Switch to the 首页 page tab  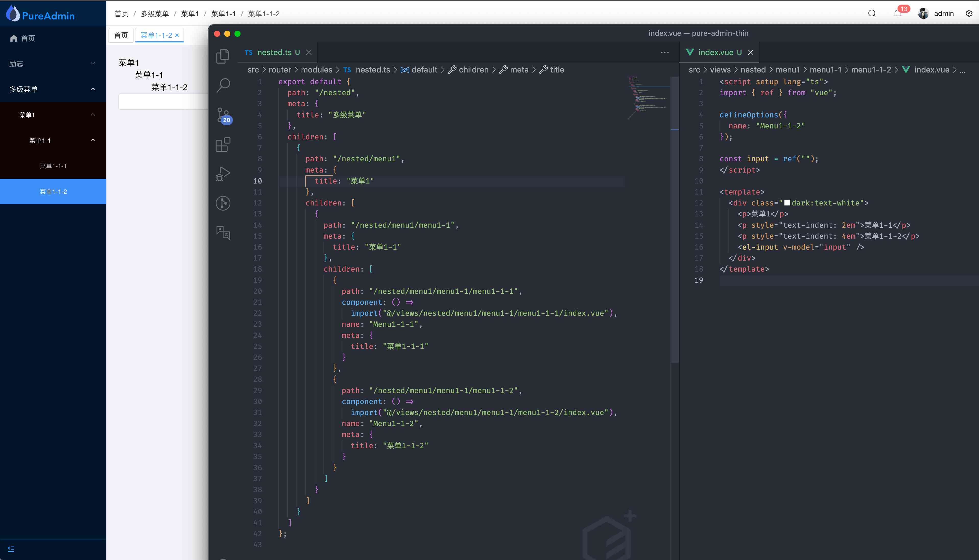[121, 35]
